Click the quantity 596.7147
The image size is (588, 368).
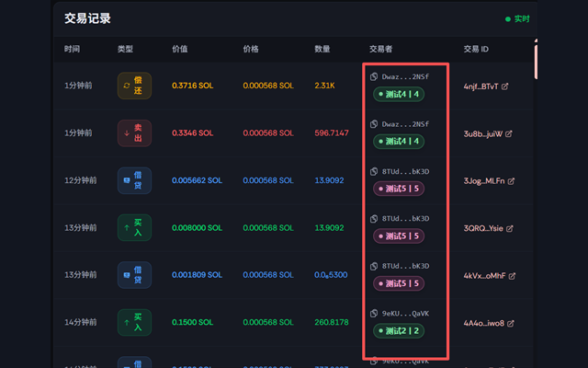pyautogui.click(x=332, y=132)
